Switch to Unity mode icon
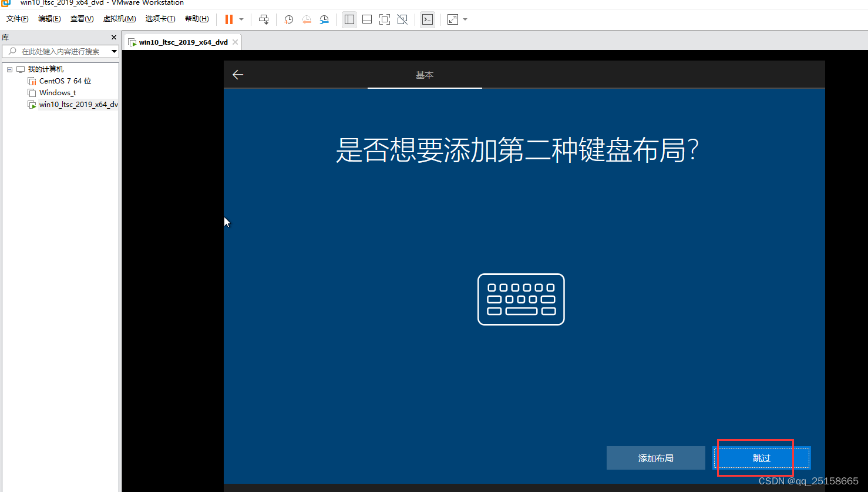The height and width of the screenshot is (492, 868). (402, 19)
